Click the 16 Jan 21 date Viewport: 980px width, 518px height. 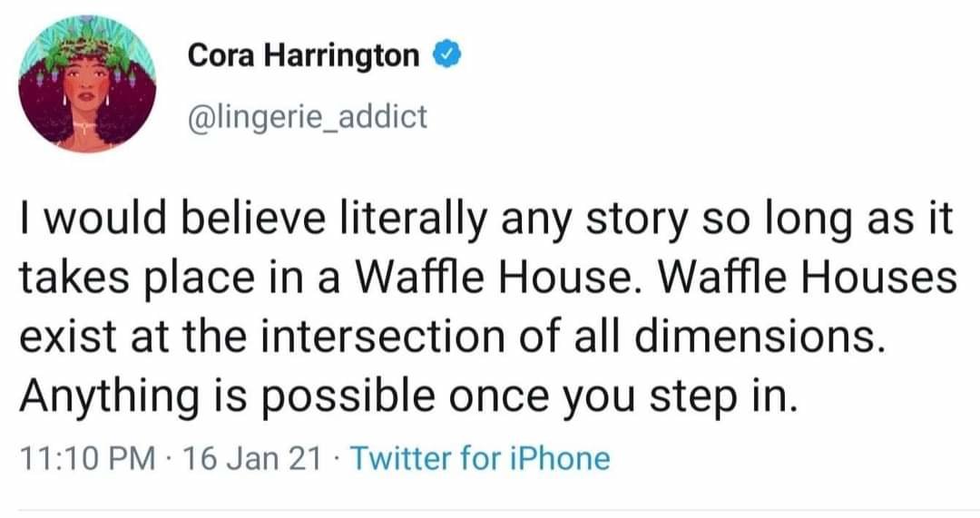click(x=252, y=458)
